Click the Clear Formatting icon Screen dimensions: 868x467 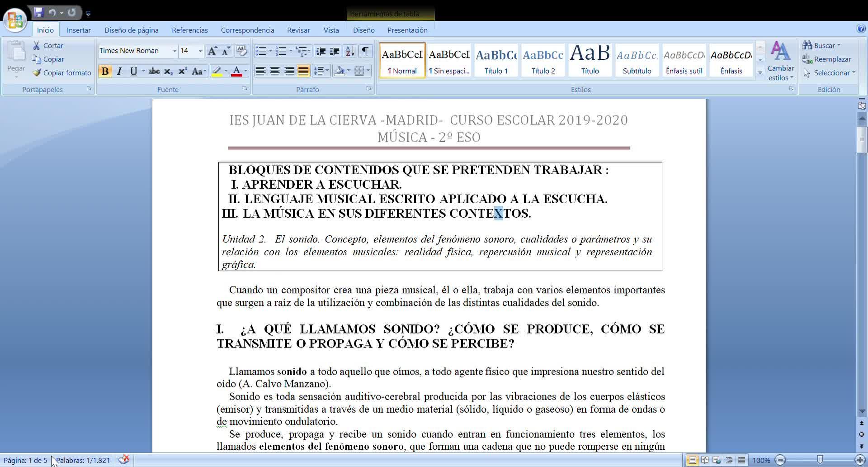click(x=242, y=51)
